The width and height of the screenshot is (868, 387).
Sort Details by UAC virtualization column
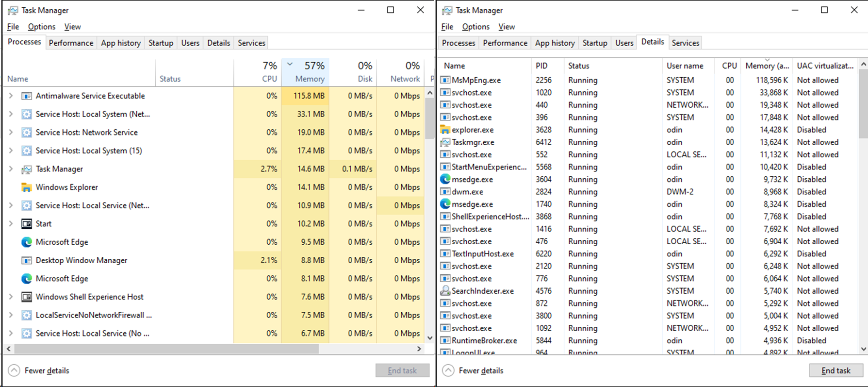[825, 66]
